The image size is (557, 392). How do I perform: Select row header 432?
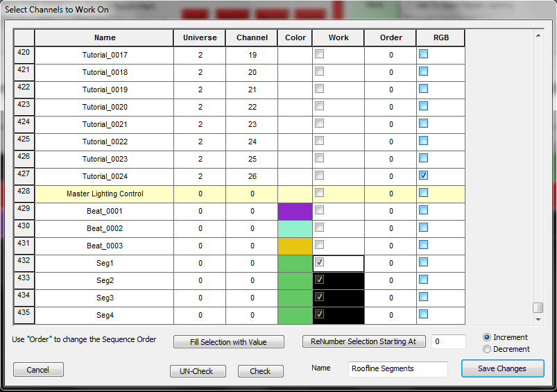(x=24, y=264)
